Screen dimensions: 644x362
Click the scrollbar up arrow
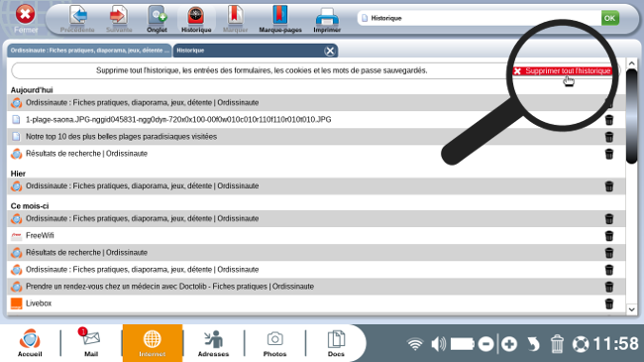pos(632,63)
